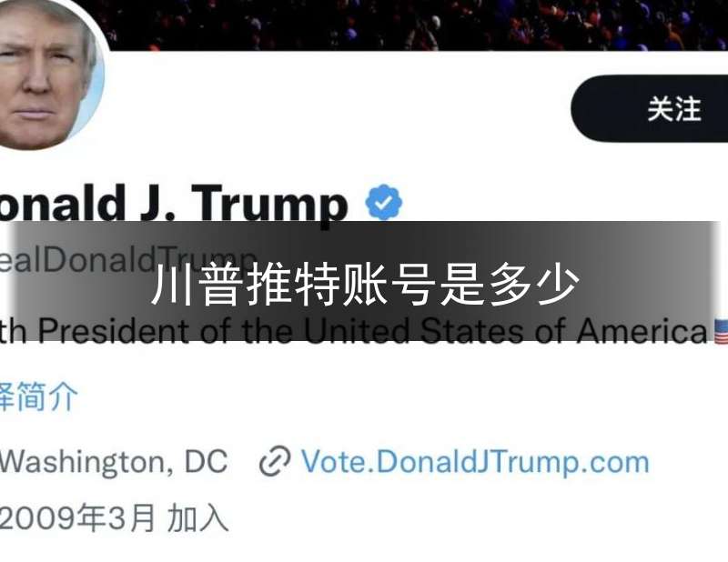
Task: Click the word President in the bio
Action: coord(113,331)
